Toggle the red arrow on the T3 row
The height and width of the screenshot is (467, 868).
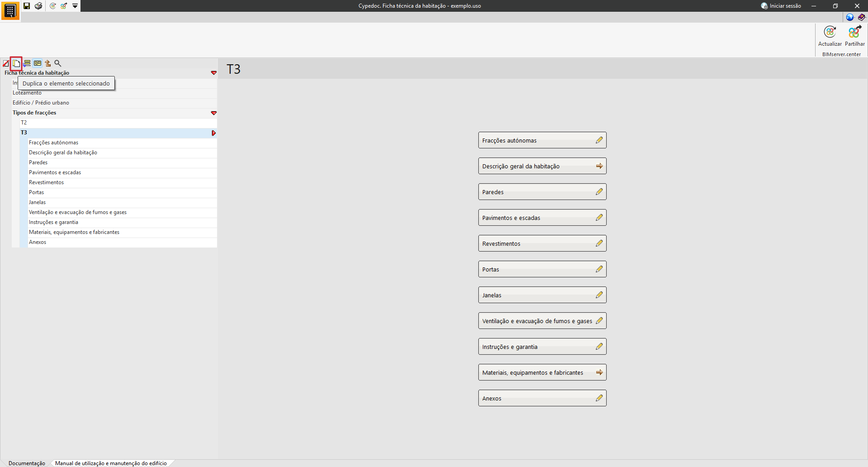(x=214, y=133)
